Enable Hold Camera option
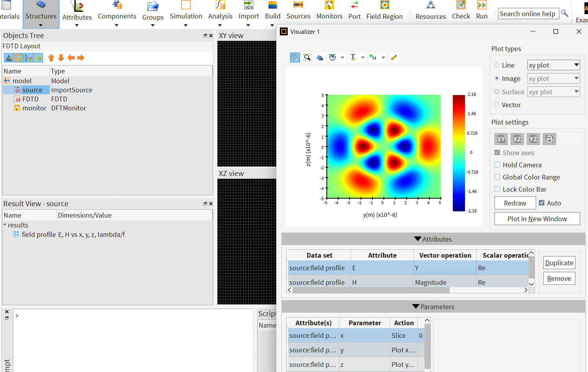Screen dimensions: 588x372 [x=497, y=165]
